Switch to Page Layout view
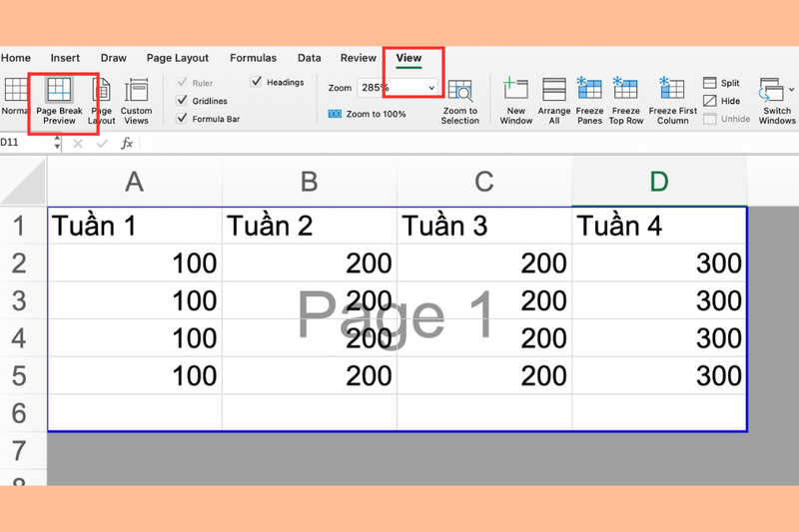 (x=102, y=101)
